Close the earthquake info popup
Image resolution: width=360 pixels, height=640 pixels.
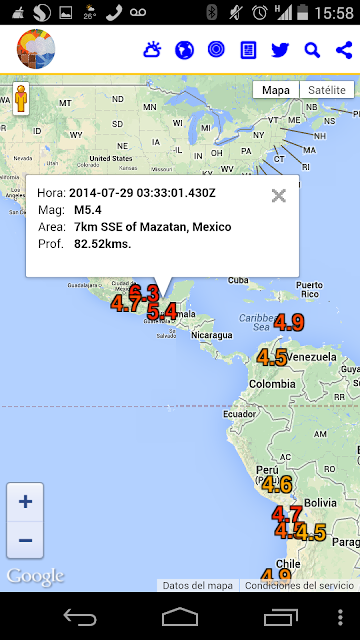[279, 196]
